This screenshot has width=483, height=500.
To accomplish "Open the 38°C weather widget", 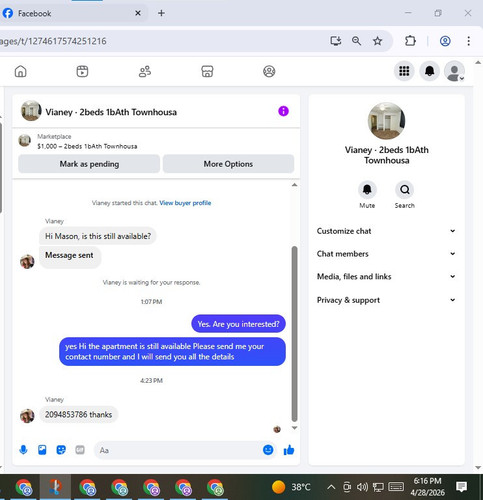I will tap(291, 487).
